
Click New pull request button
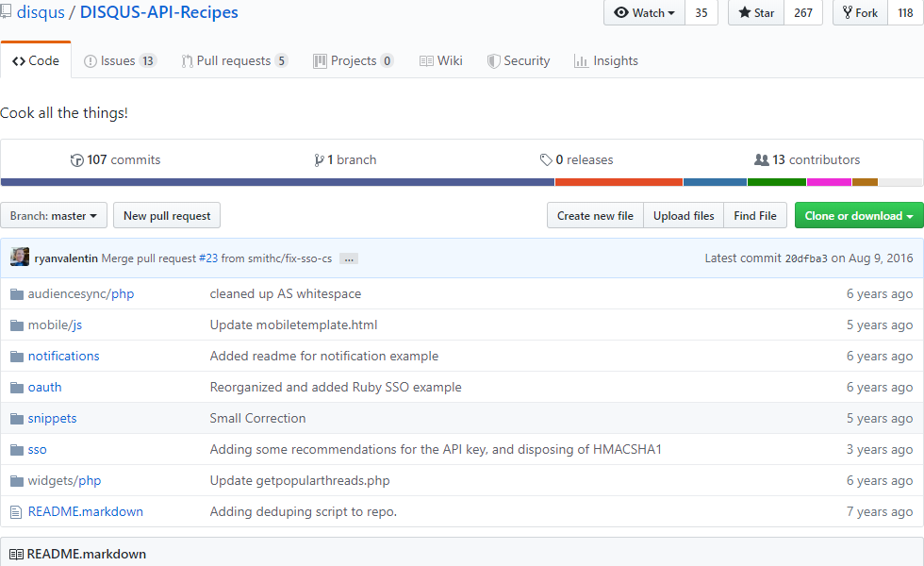pyautogui.click(x=167, y=216)
